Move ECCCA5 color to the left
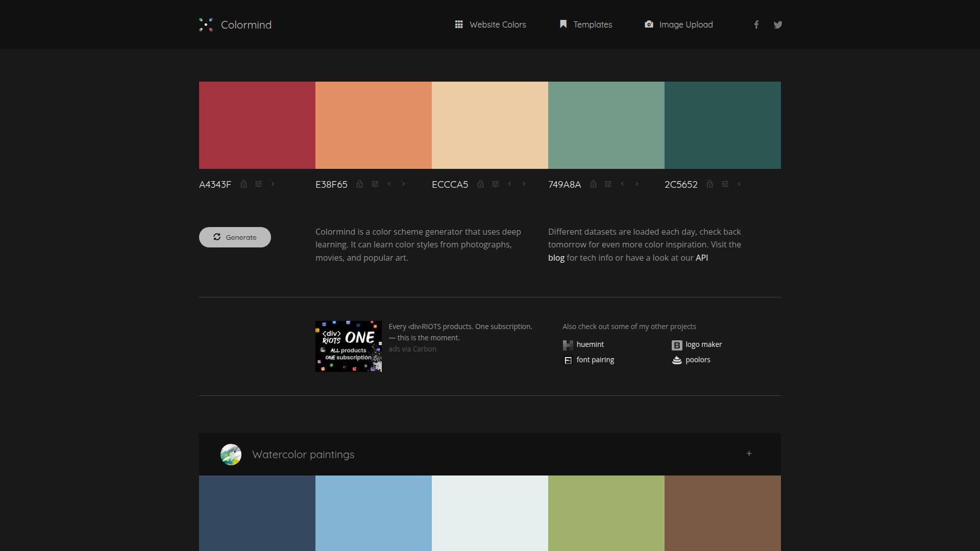This screenshot has height=551, width=980. click(510, 184)
